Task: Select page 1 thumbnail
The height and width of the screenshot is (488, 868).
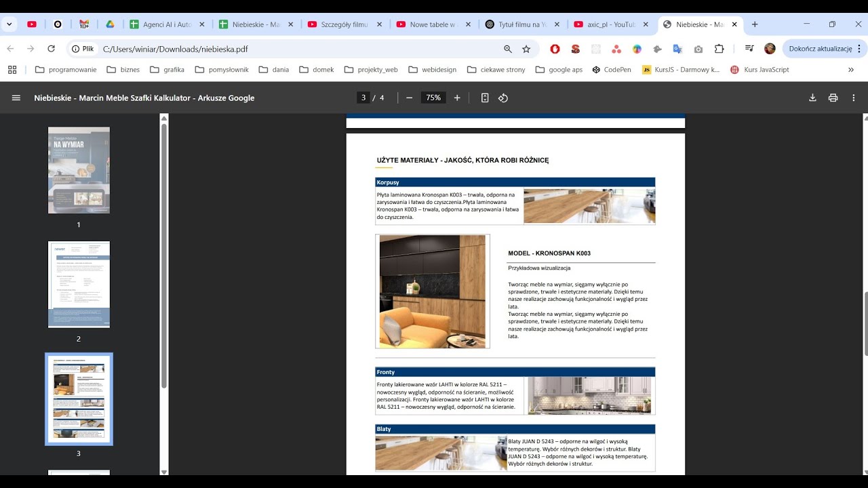Action: (x=79, y=170)
